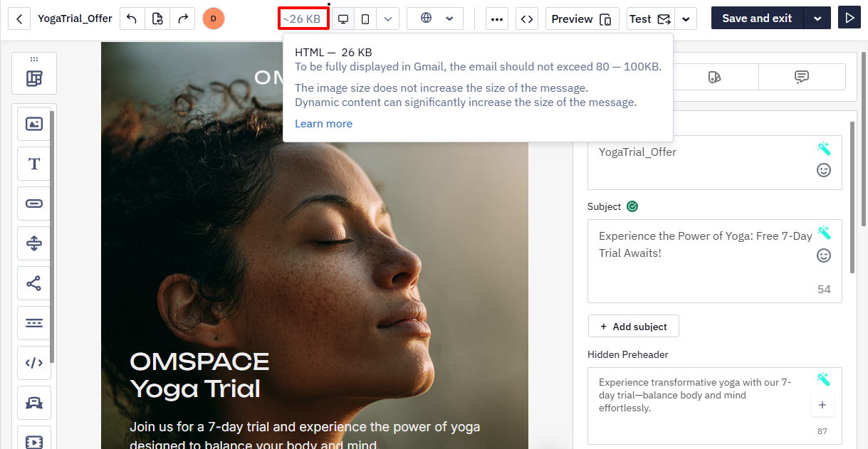Click the YogaTrial_Offer title in top bar
This screenshot has height=449, width=868.
75,19
